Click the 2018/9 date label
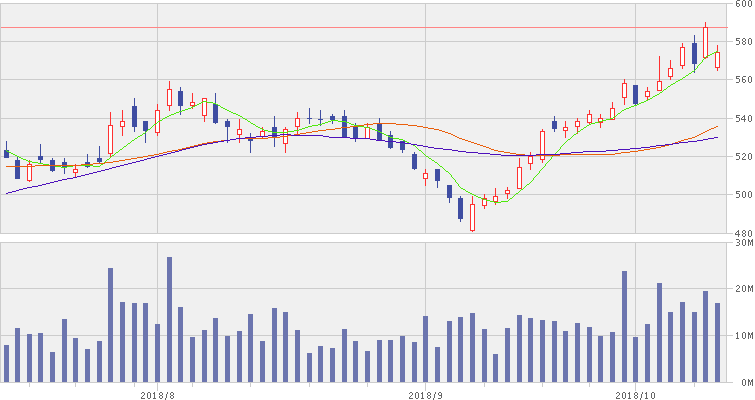This screenshot has height=400, width=755. (x=426, y=393)
